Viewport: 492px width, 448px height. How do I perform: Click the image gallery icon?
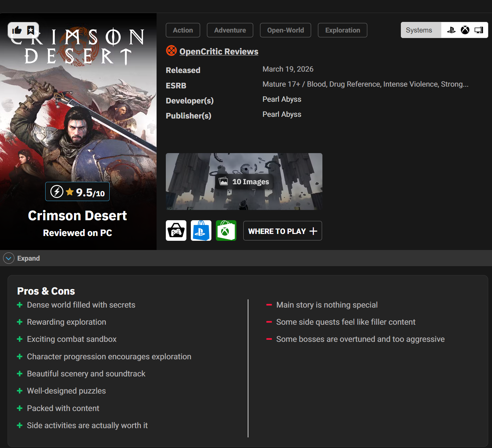[x=223, y=181]
